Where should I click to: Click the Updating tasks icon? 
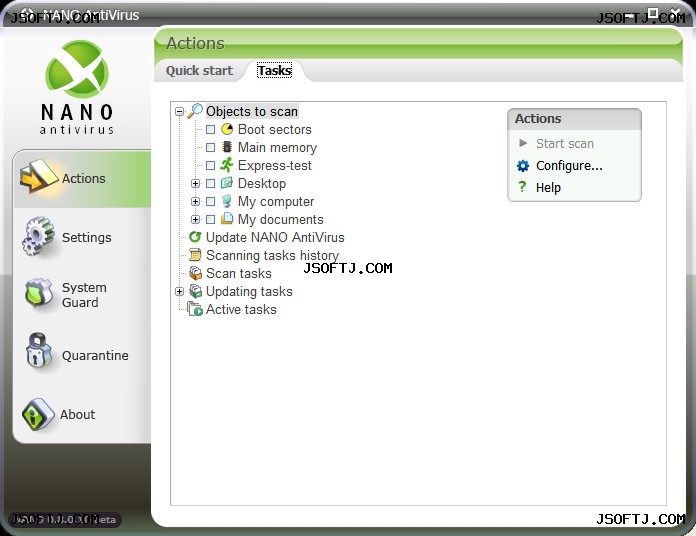195,291
